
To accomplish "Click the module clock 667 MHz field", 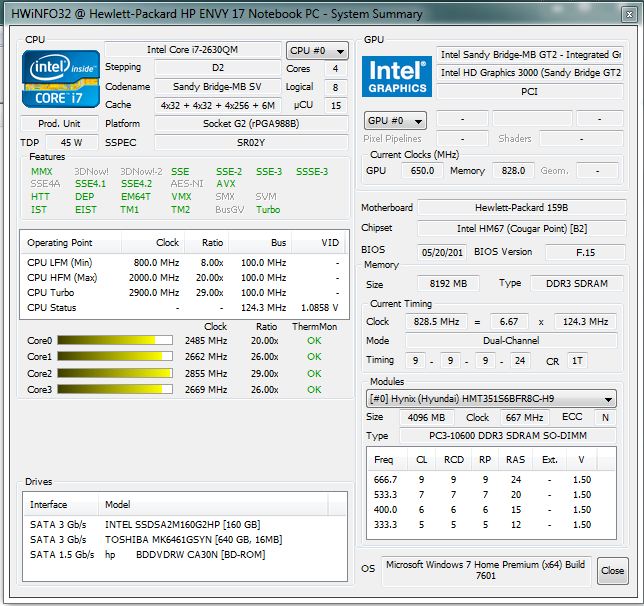I will click(524, 417).
